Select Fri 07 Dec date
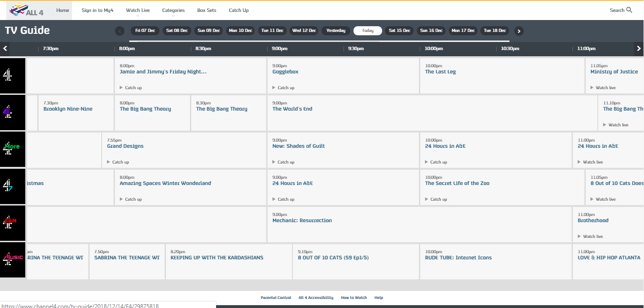The width and height of the screenshot is (644, 308). (145, 31)
